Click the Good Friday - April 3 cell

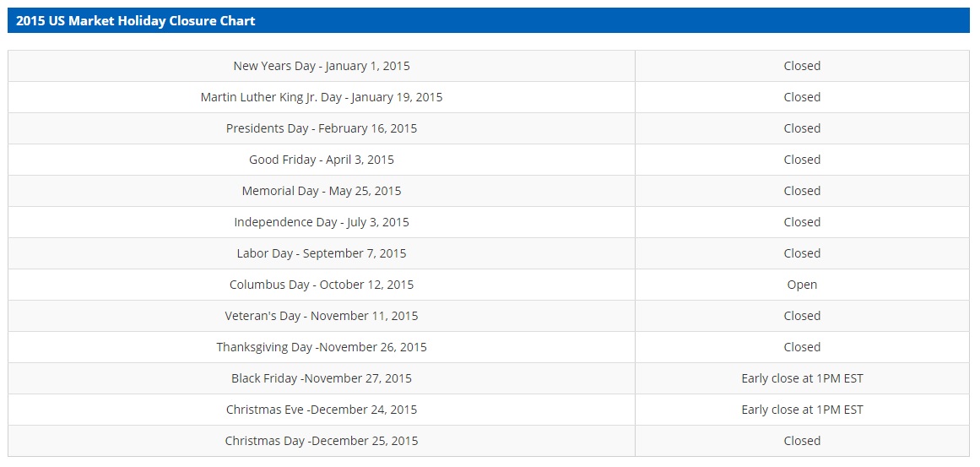(322, 160)
